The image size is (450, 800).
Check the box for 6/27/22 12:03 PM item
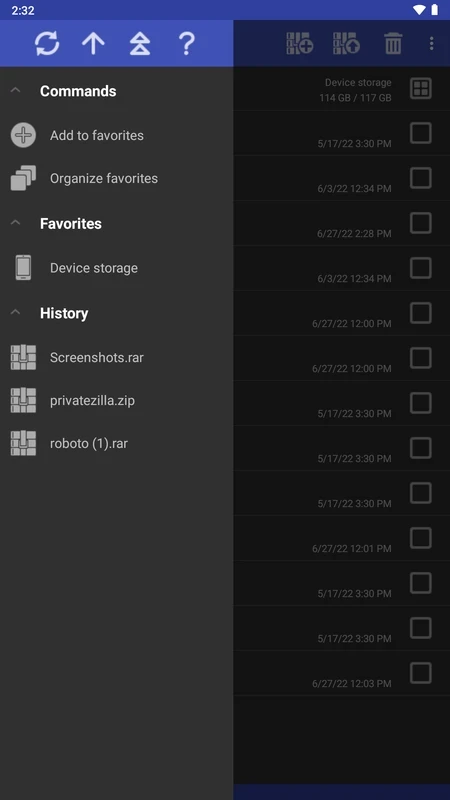[x=421, y=673]
